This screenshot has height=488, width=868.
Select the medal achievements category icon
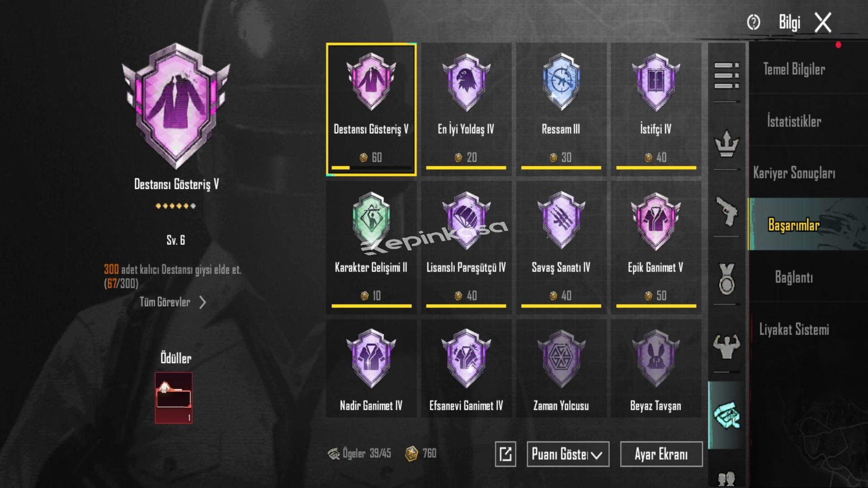(x=726, y=279)
